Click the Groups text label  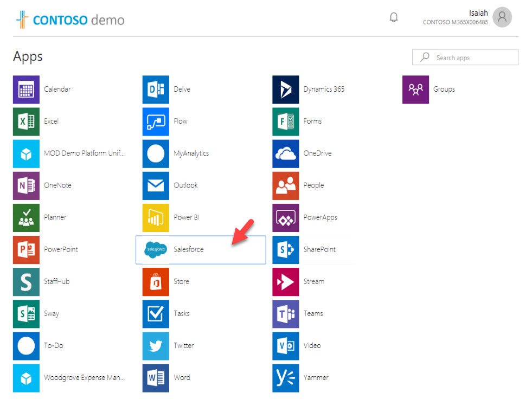click(444, 89)
